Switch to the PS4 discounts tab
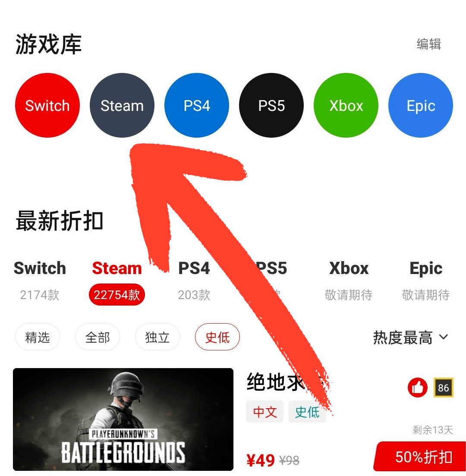 pyautogui.click(x=194, y=280)
